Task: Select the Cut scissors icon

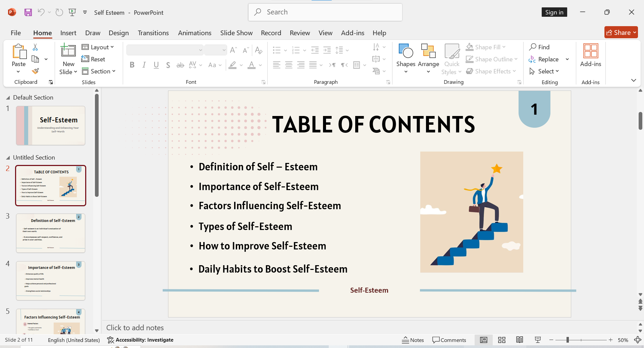Action: click(x=35, y=47)
